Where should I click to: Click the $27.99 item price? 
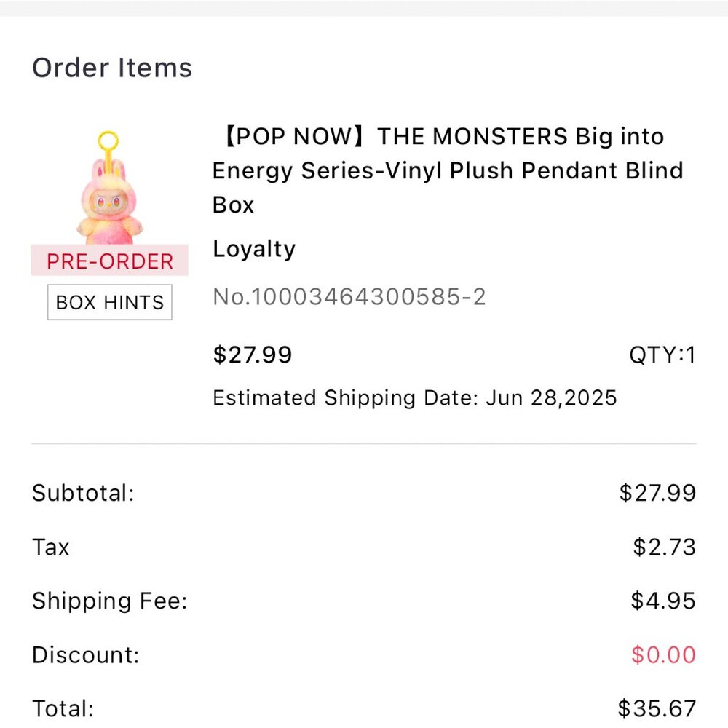[252, 355]
